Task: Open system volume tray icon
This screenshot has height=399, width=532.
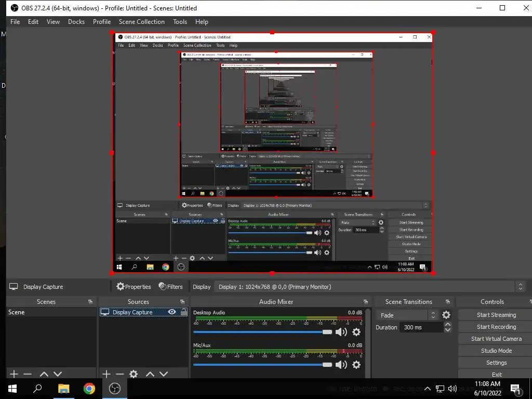Action: click(453, 389)
